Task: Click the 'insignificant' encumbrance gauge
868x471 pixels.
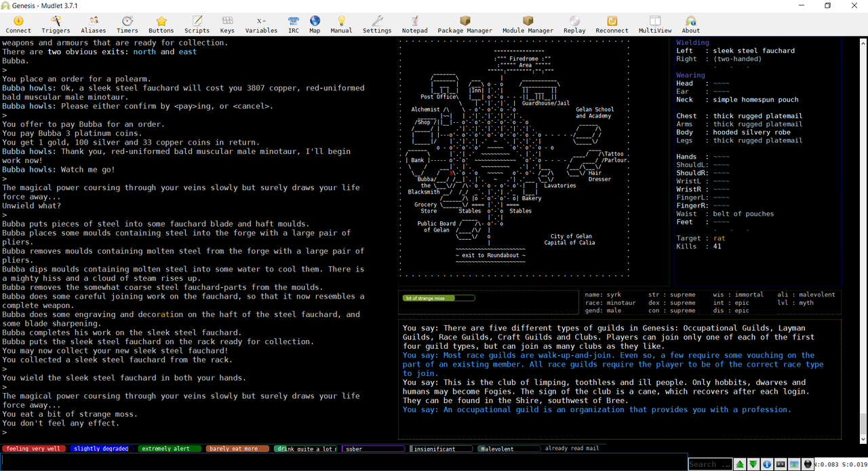Action: [441, 449]
